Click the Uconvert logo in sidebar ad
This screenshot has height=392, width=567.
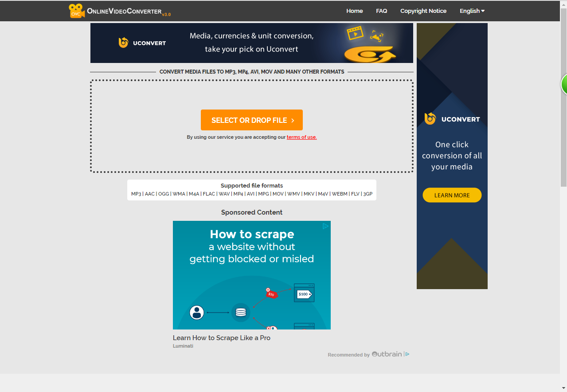pos(452,119)
